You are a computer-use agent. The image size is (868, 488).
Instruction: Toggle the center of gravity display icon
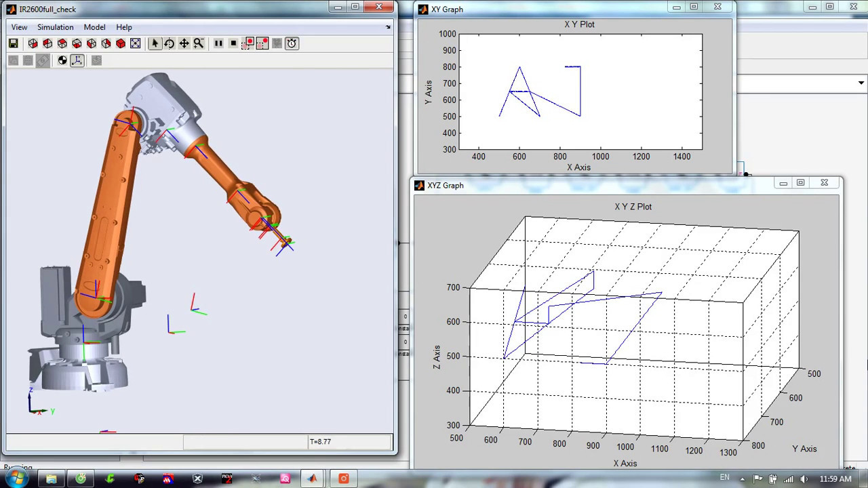[62, 60]
